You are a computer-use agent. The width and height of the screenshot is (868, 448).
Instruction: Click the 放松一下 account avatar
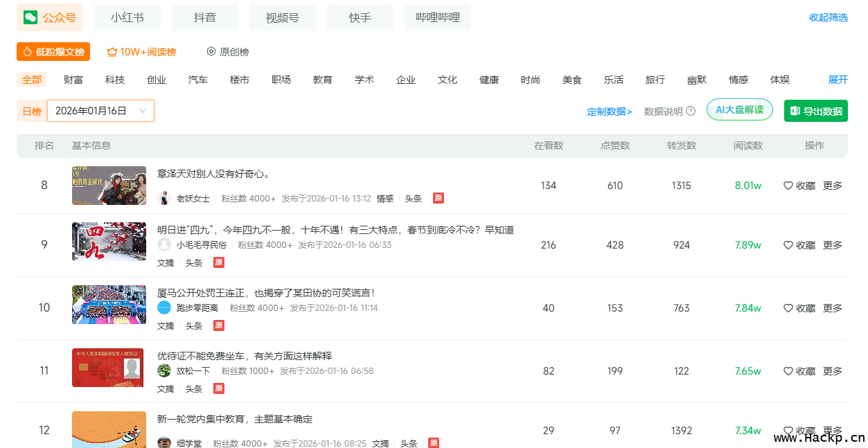click(164, 370)
